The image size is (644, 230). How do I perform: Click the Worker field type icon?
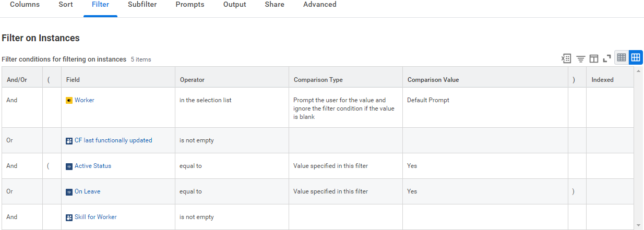pos(69,100)
